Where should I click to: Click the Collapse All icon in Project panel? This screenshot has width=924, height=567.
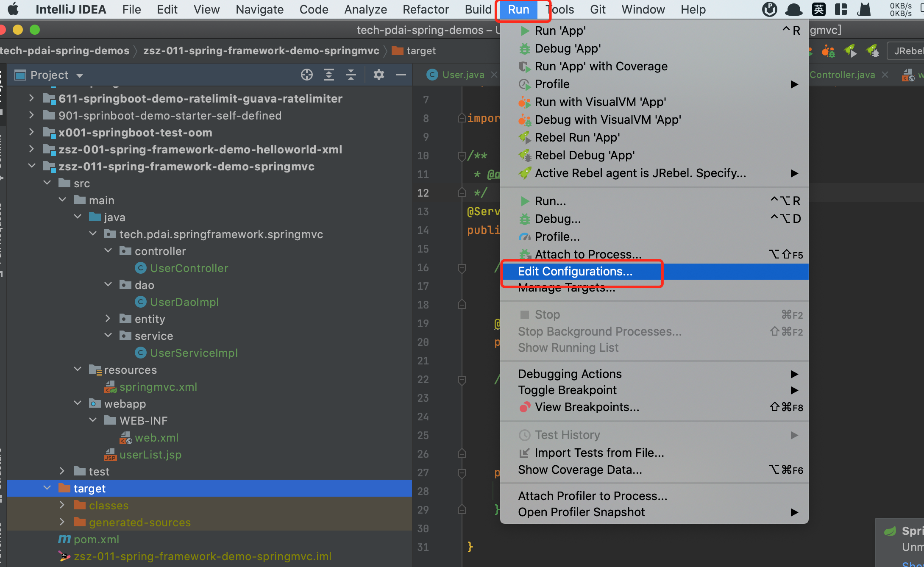point(351,75)
